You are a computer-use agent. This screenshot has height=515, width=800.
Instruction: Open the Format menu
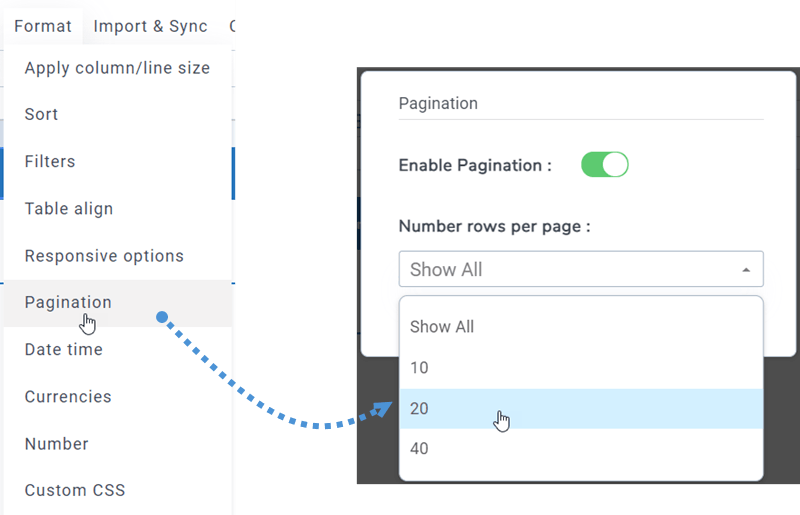tap(43, 26)
